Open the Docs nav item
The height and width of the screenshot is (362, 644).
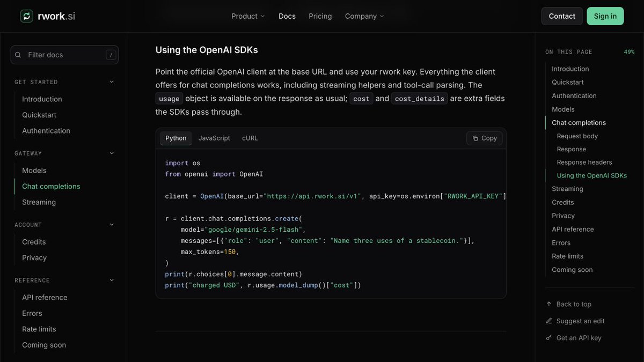click(x=287, y=16)
